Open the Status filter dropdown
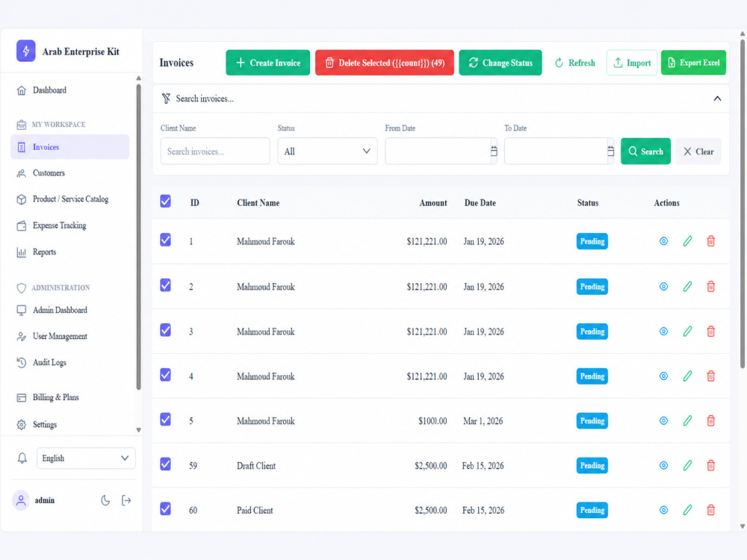Screen dimensions: 747x560 (x=327, y=151)
